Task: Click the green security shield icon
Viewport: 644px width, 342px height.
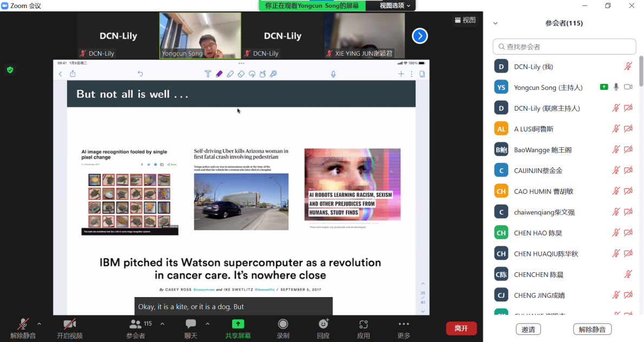Action: 10,70
